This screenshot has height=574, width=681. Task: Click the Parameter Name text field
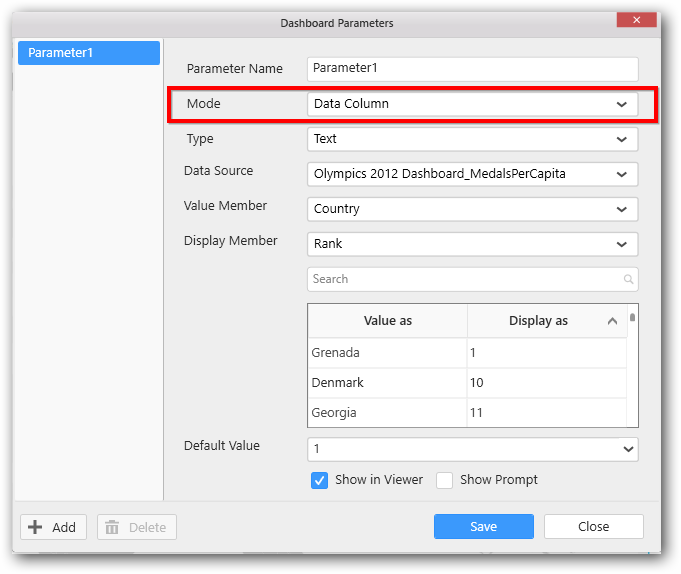click(x=472, y=69)
